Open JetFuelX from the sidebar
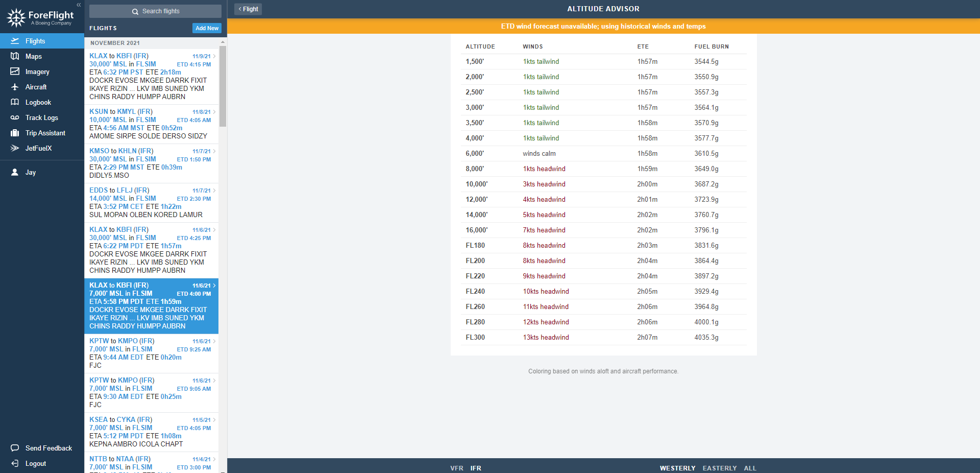The image size is (980, 473). pyautogui.click(x=42, y=148)
